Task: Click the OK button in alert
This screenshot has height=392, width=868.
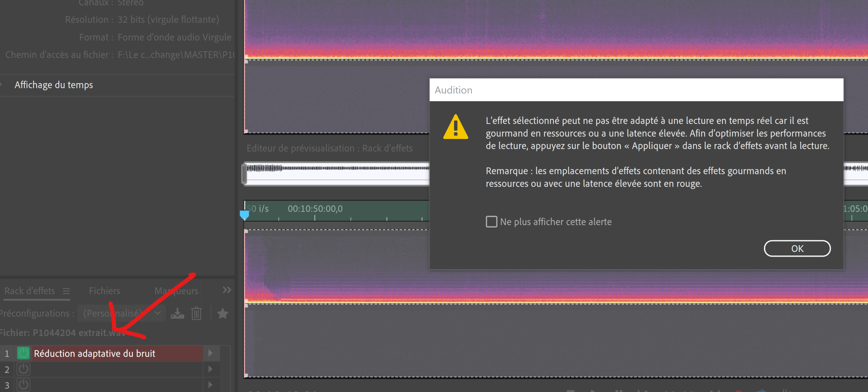Action: [x=797, y=249]
